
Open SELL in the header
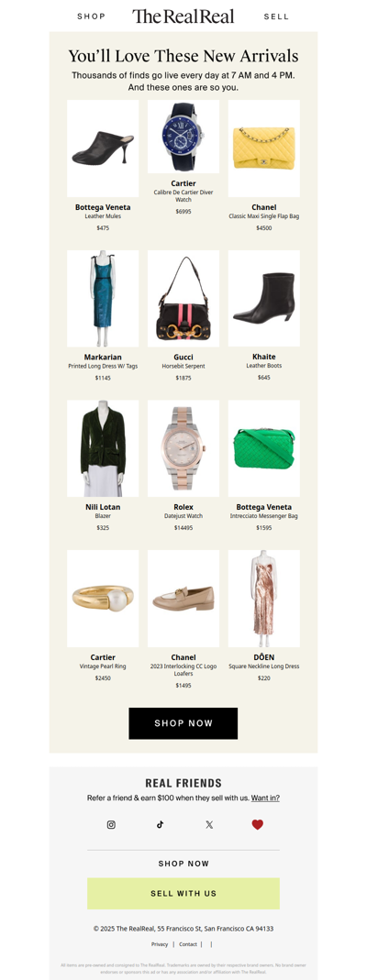point(276,17)
